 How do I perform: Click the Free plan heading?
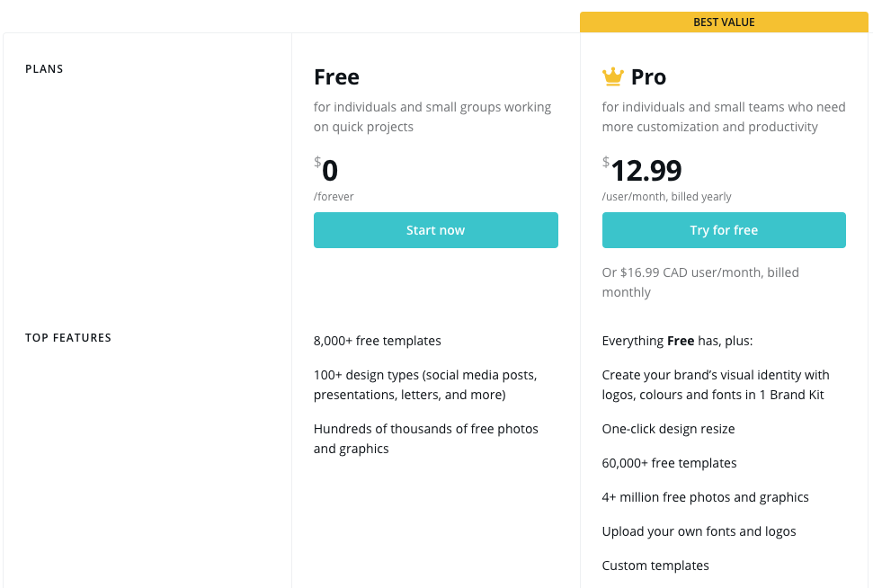[x=336, y=76]
